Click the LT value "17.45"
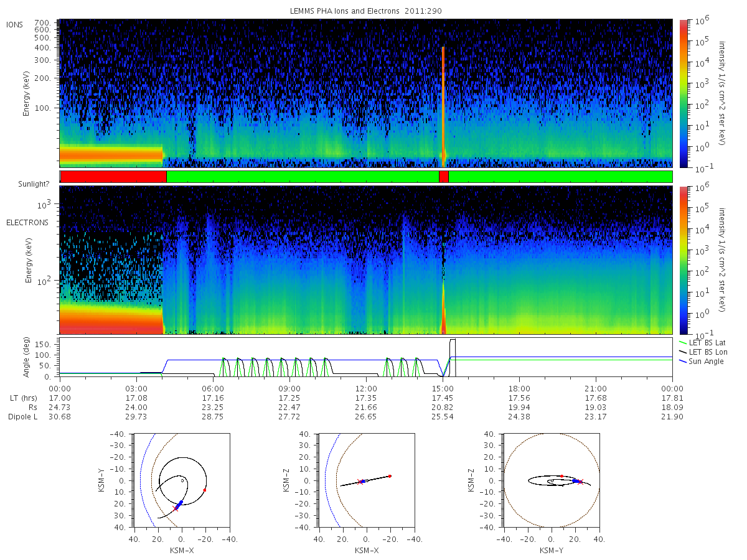This screenshot has width=747, height=560. (443, 398)
